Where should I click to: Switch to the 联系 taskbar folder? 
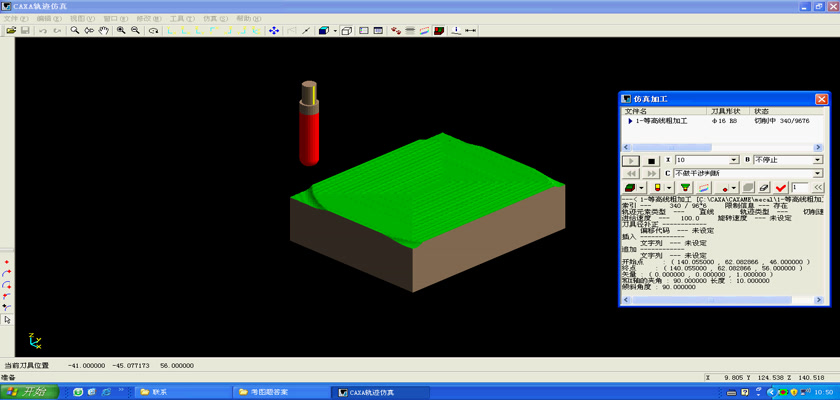click(x=182, y=392)
